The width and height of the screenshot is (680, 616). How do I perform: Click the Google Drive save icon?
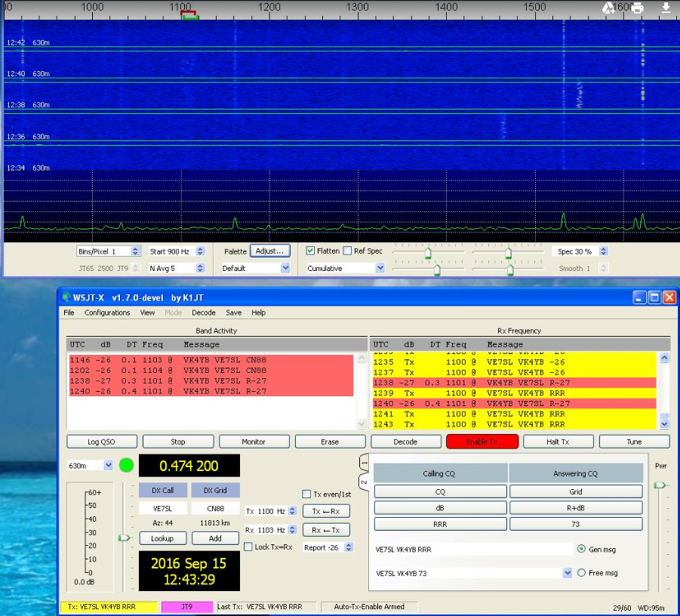[609, 8]
